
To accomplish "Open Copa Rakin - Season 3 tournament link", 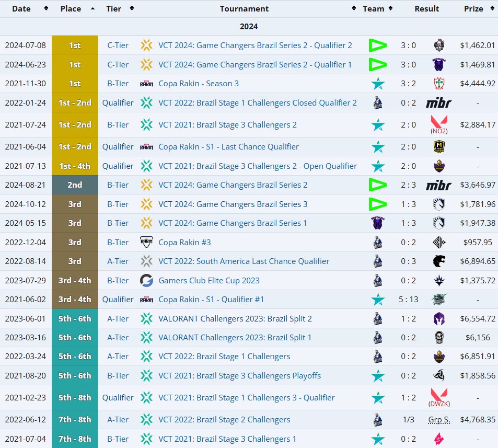I will click(199, 84).
